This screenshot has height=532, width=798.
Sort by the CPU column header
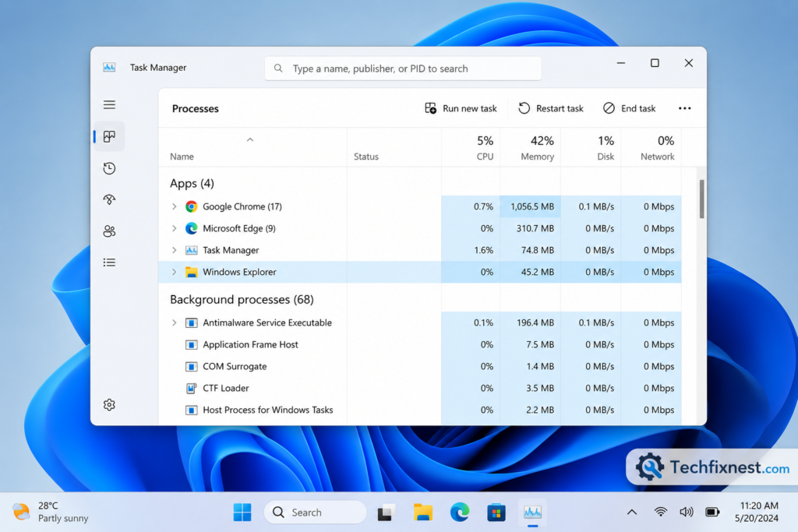pos(471,147)
